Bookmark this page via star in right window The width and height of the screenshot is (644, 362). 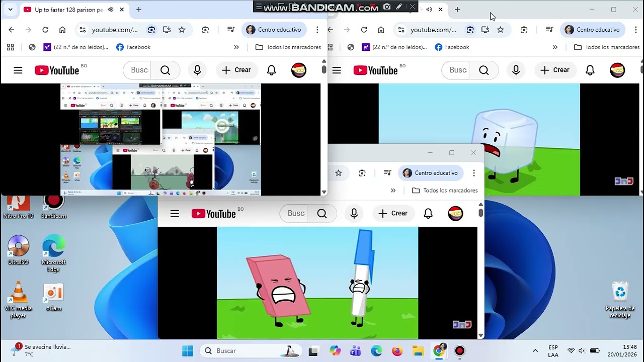(x=500, y=30)
